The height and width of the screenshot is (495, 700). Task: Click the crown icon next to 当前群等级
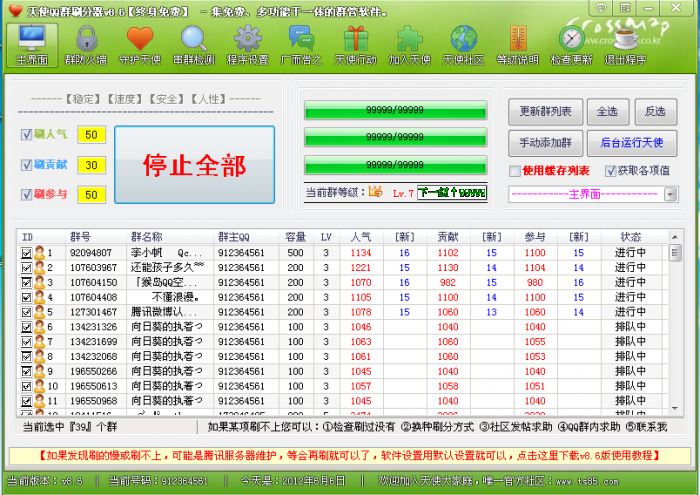tap(375, 192)
